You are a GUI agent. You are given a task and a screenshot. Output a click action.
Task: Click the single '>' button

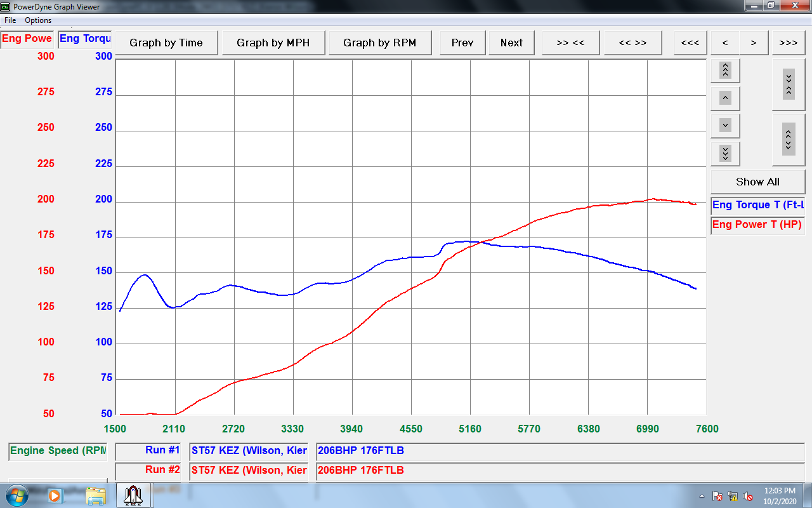(x=754, y=43)
